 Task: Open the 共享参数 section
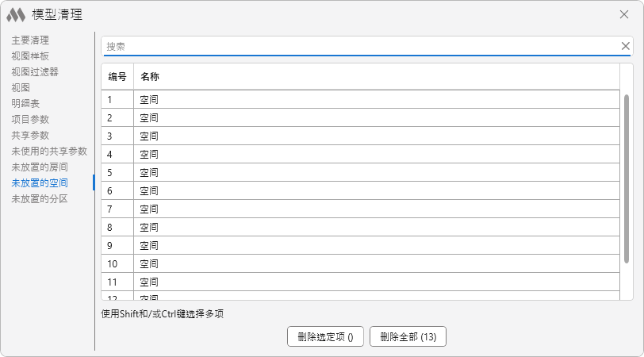point(30,135)
